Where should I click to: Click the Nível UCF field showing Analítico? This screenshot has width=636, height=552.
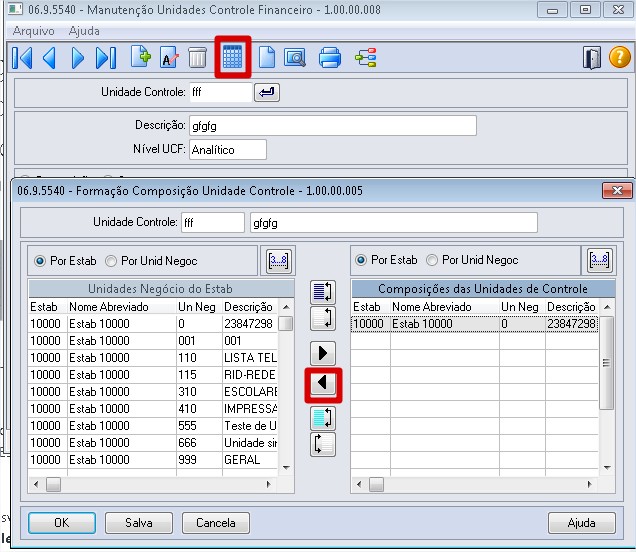pyautogui.click(x=228, y=150)
